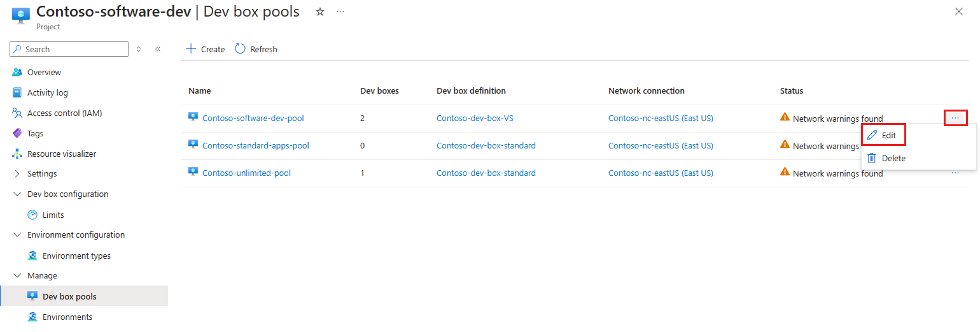Click the Overview people icon
This screenshot has height=332, width=980.
pyautogui.click(x=17, y=72)
